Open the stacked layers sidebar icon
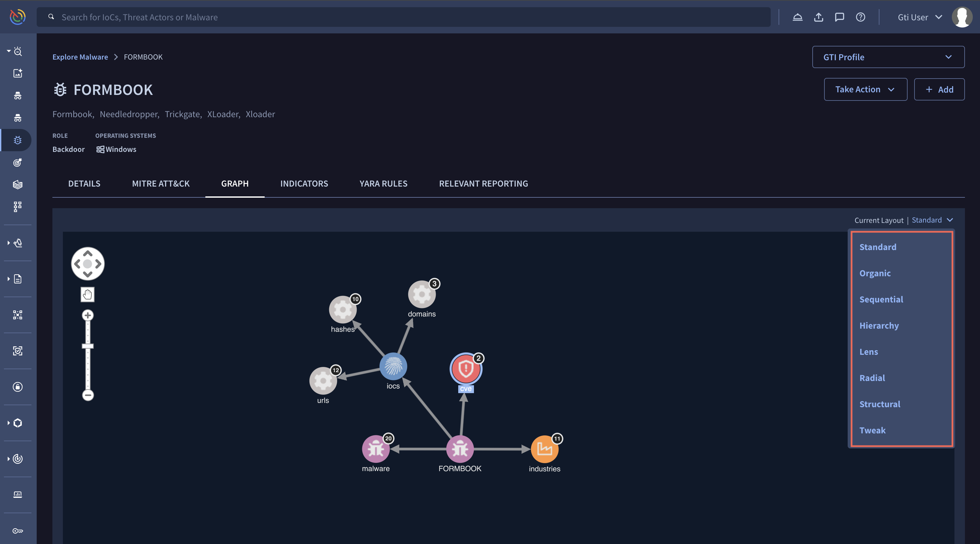Screen dimensions: 980x544 [18, 185]
